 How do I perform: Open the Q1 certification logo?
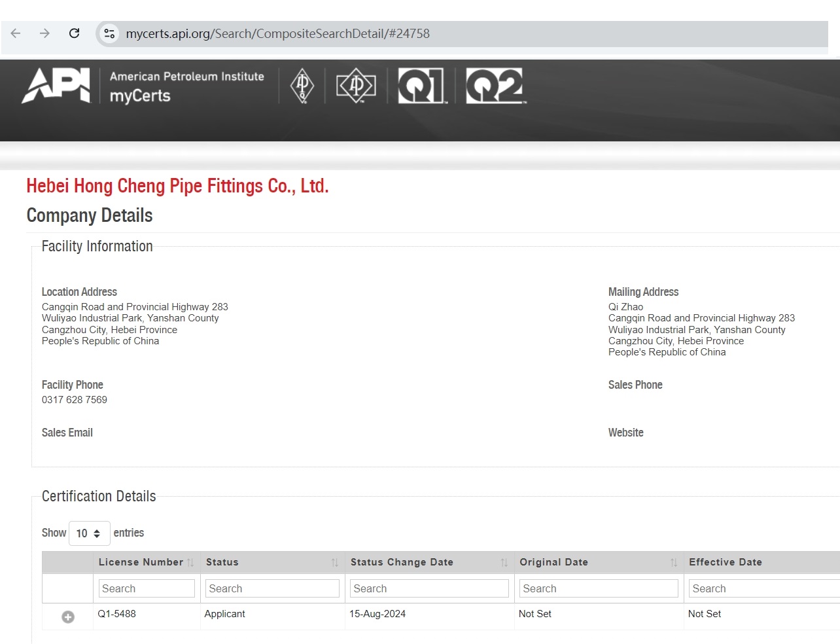click(x=422, y=86)
